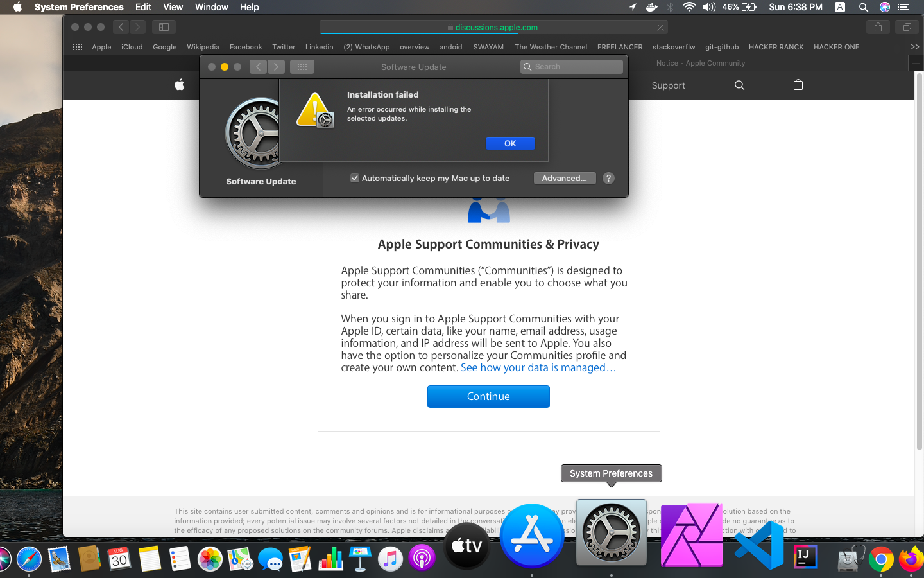Open the git-github bookmark
Image resolution: width=924 pixels, height=578 pixels.
click(722, 47)
